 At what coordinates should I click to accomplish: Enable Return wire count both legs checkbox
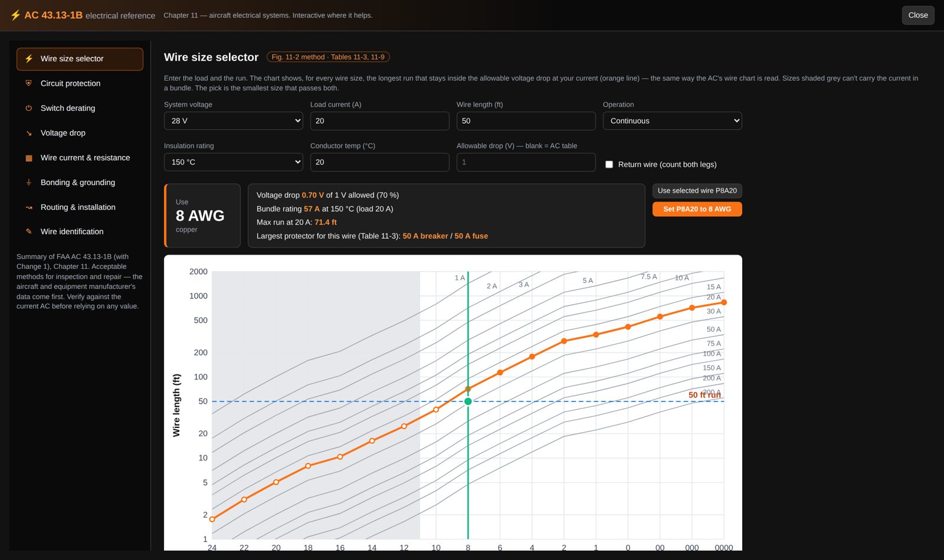609,164
